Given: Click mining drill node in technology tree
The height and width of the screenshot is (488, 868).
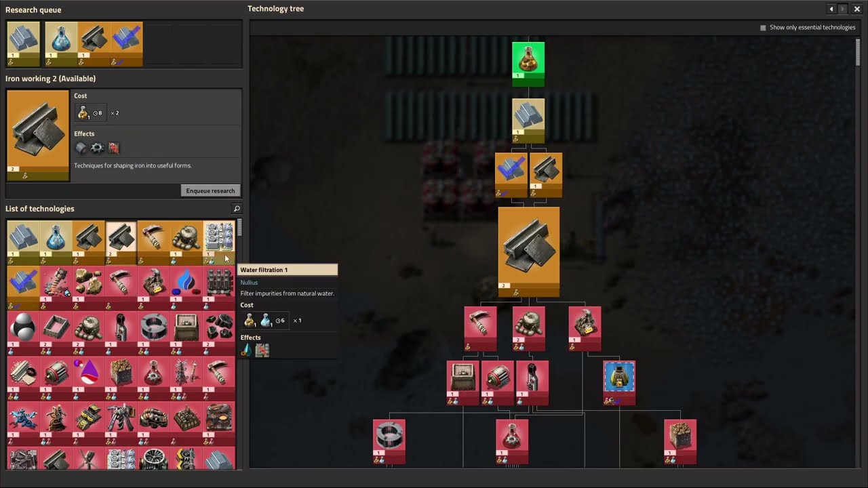Looking at the screenshot, I should click(585, 329).
